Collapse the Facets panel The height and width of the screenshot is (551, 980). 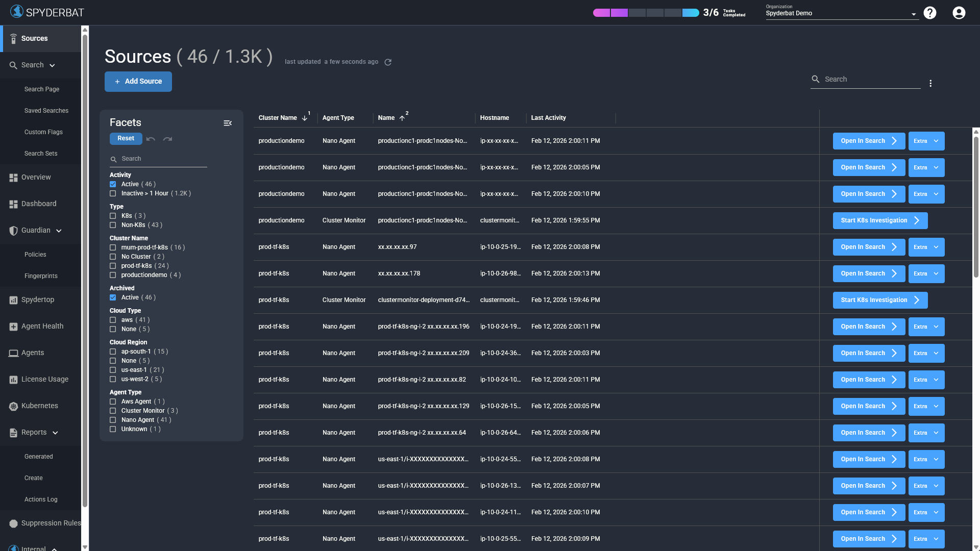coord(228,123)
